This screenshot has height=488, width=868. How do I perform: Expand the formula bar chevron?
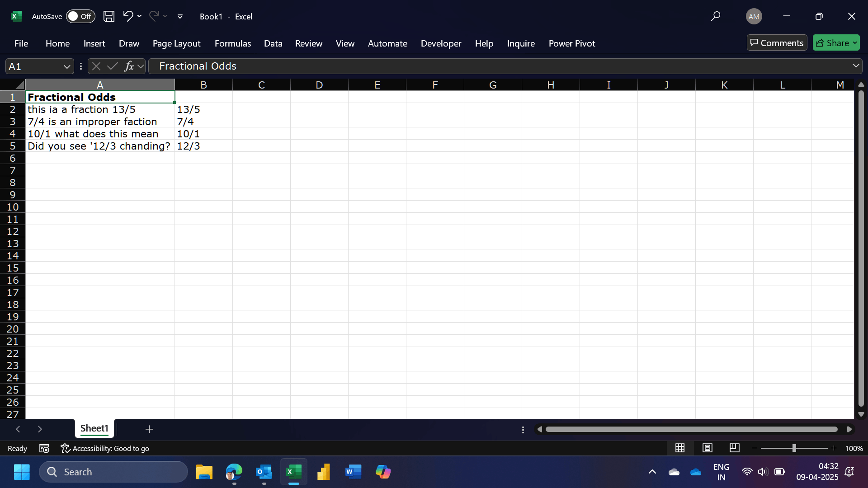pos(856,66)
